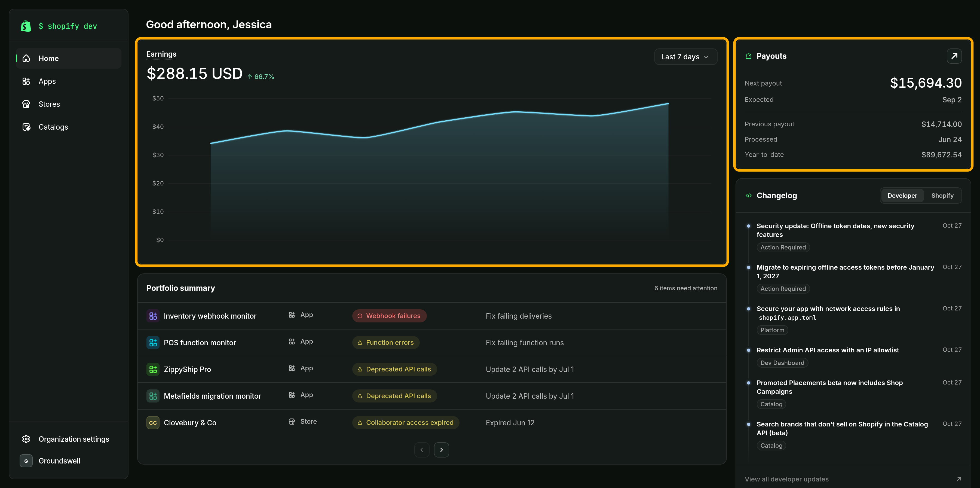Open the Apps menu item

[x=69, y=81]
